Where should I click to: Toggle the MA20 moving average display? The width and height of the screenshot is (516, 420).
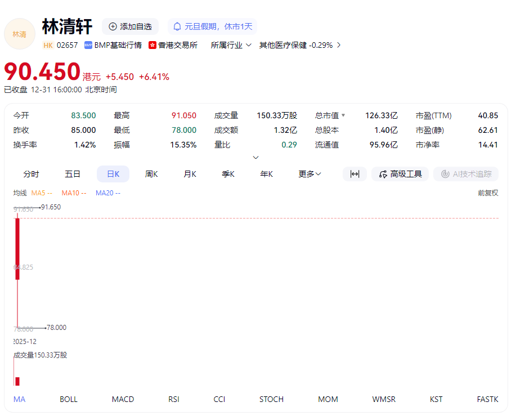click(x=107, y=193)
